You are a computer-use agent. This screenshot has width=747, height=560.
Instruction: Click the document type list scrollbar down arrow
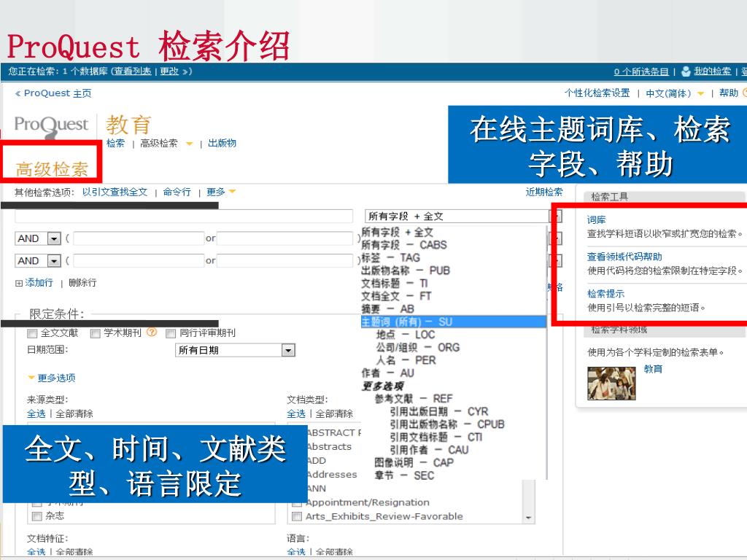click(x=528, y=517)
